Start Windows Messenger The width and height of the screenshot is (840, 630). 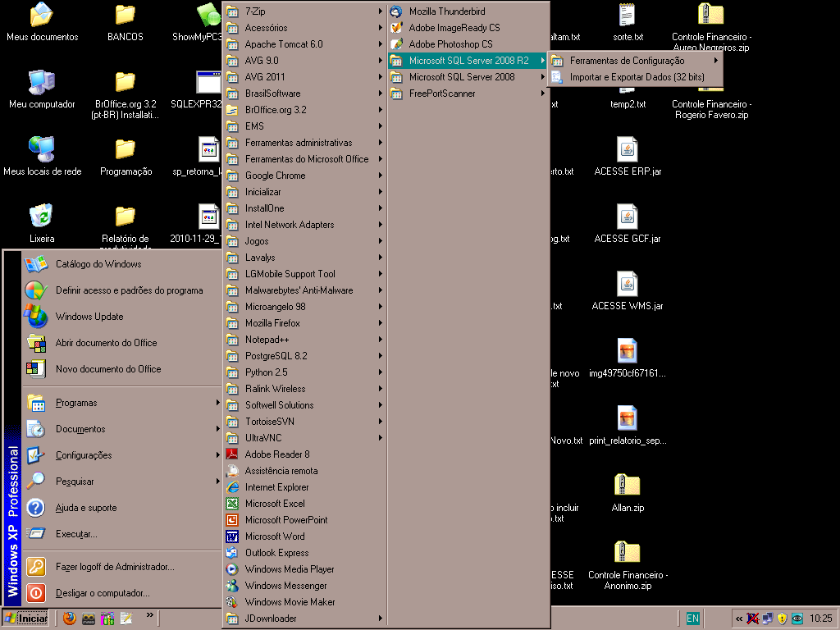pos(304,586)
